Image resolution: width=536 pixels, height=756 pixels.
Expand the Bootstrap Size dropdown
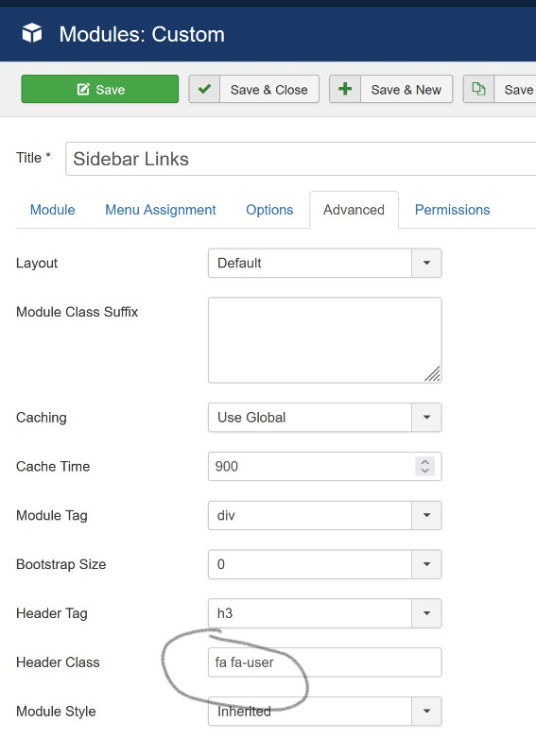[324, 564]
